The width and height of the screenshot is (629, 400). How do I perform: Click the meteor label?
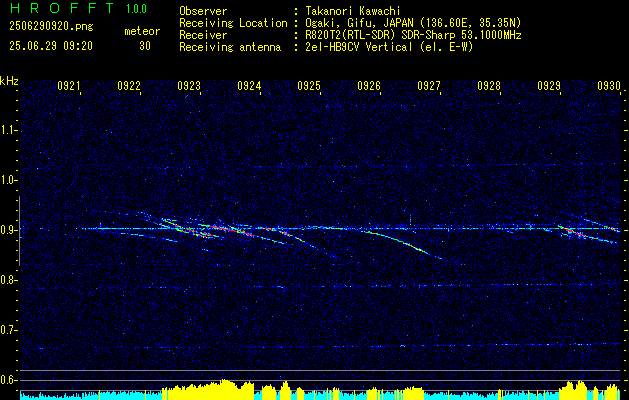pyautogui.click(x=142, y=31)
